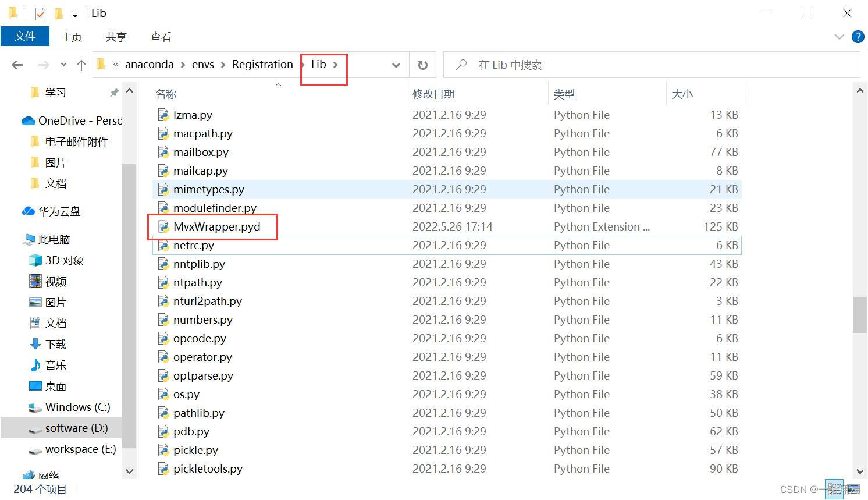Screen dimensions: 868x500
Task: Click the file list vertical scrollbar thumb
Action: coord(860,315)
